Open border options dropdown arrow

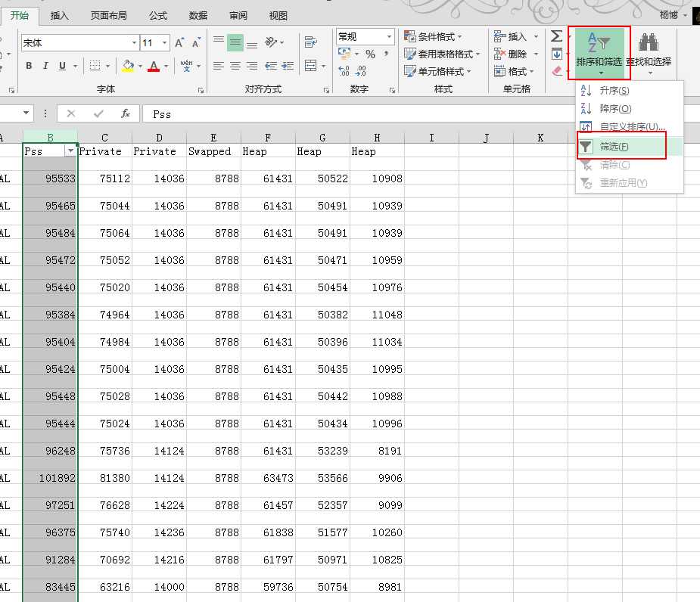(x=107, y=66)
